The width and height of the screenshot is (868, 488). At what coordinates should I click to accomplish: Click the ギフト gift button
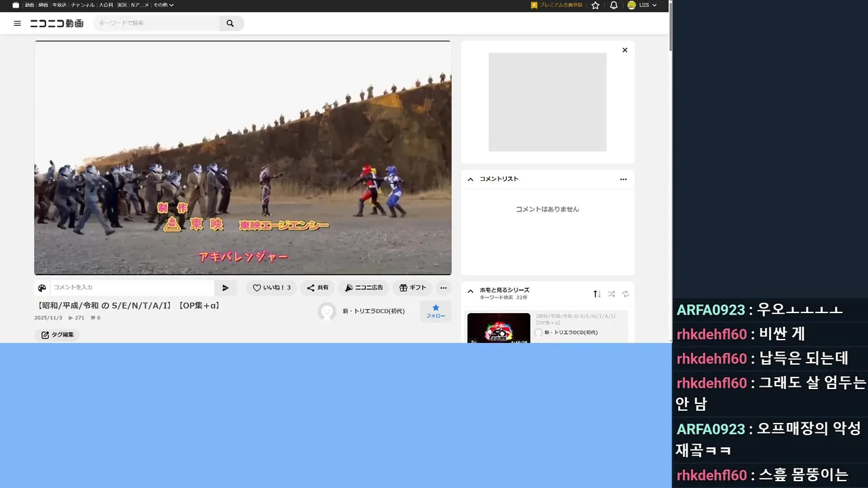point(412,287)
